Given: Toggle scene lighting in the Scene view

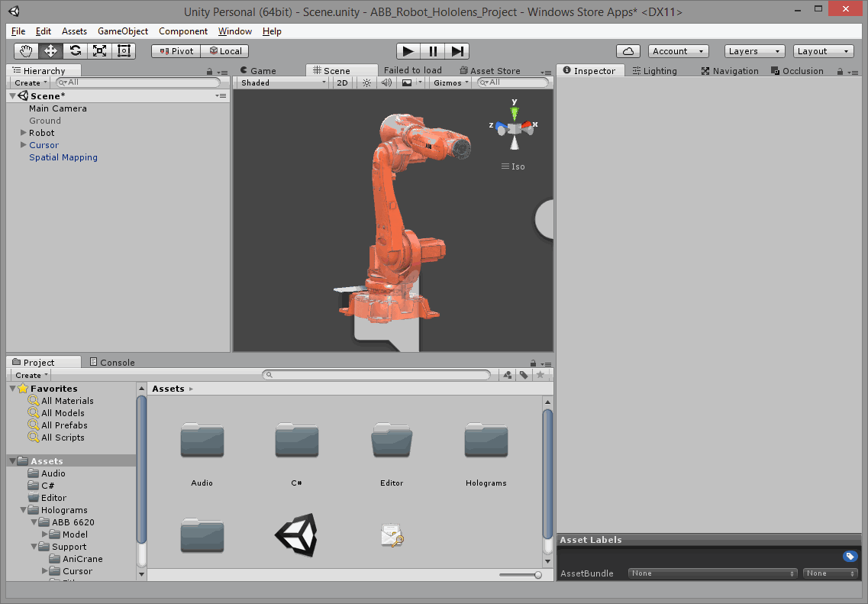Looking at the screenshot, I should pyautogui.click(x=366, y=82).
